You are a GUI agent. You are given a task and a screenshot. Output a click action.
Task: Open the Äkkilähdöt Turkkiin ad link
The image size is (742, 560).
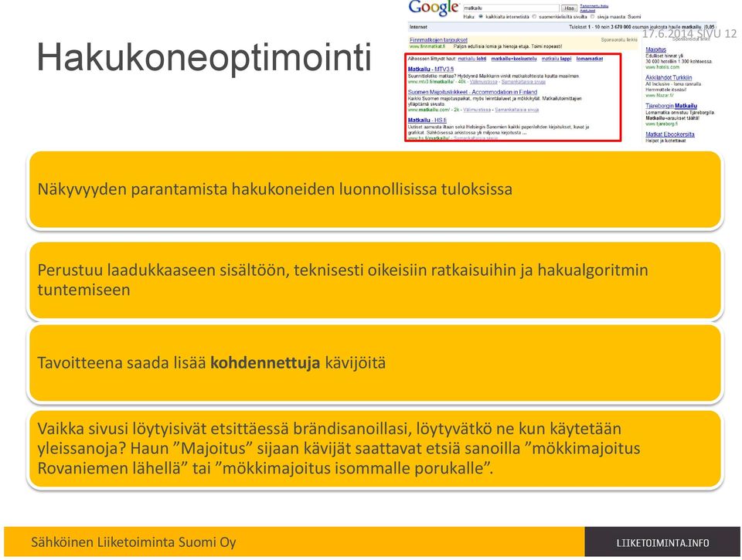(669, 77)
